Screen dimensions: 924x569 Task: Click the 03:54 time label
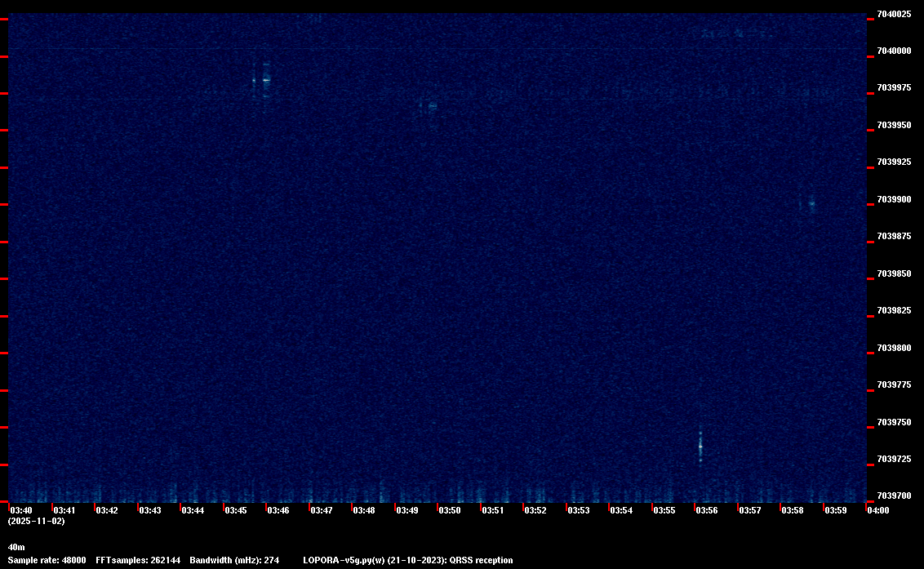(x=621, y=510)
